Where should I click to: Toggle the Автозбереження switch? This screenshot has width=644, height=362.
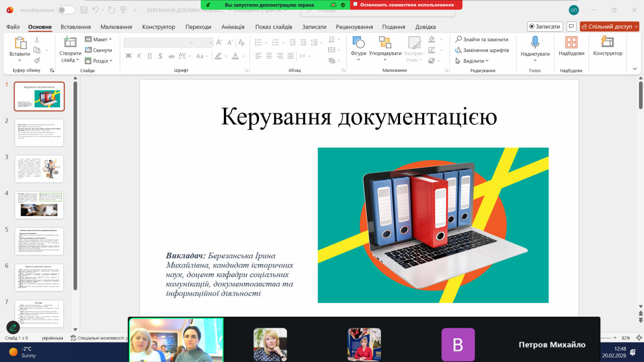pyautogui.click(x=66, y=10)
